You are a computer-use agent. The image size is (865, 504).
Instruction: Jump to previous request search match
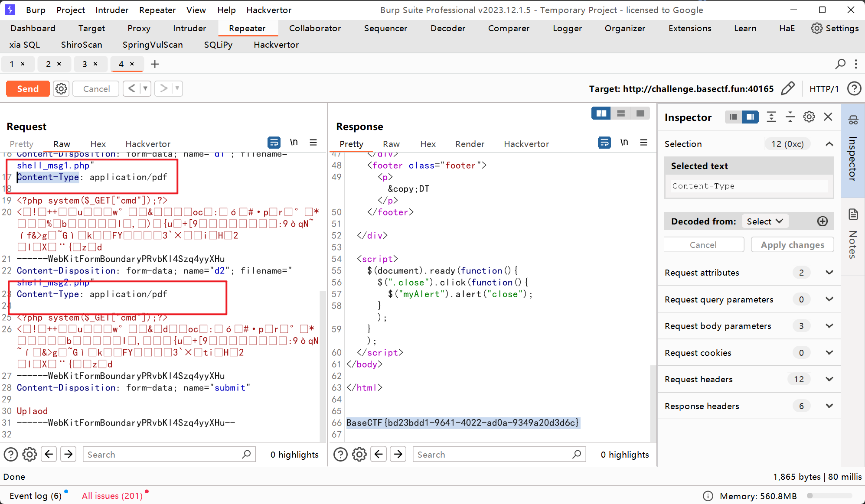[49, 454]
